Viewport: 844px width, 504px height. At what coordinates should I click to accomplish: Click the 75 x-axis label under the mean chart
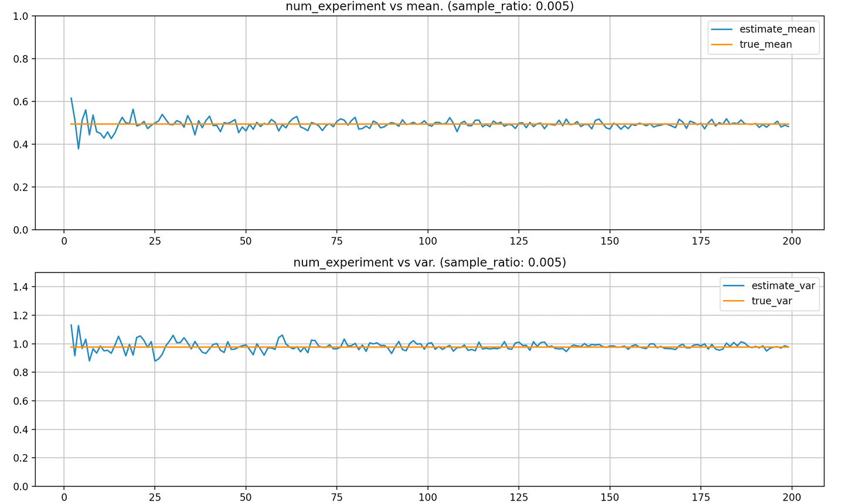point(337,241)
